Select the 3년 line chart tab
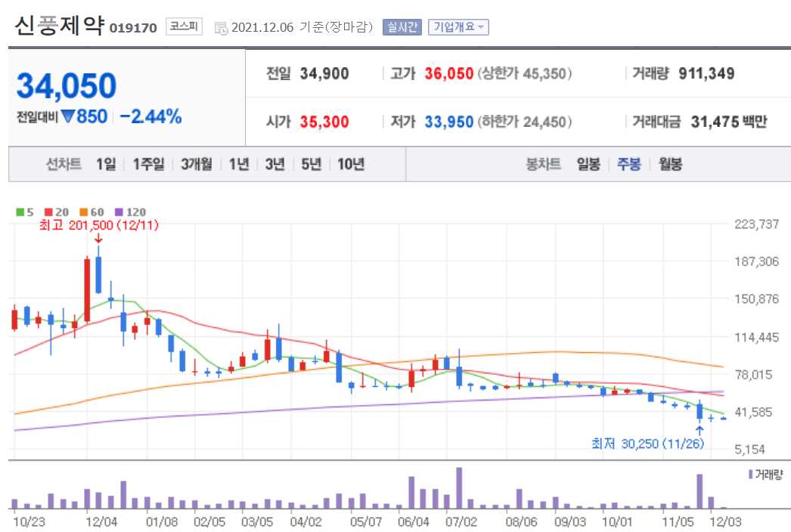This screenshot has width=791, height=532. [275, 164]
